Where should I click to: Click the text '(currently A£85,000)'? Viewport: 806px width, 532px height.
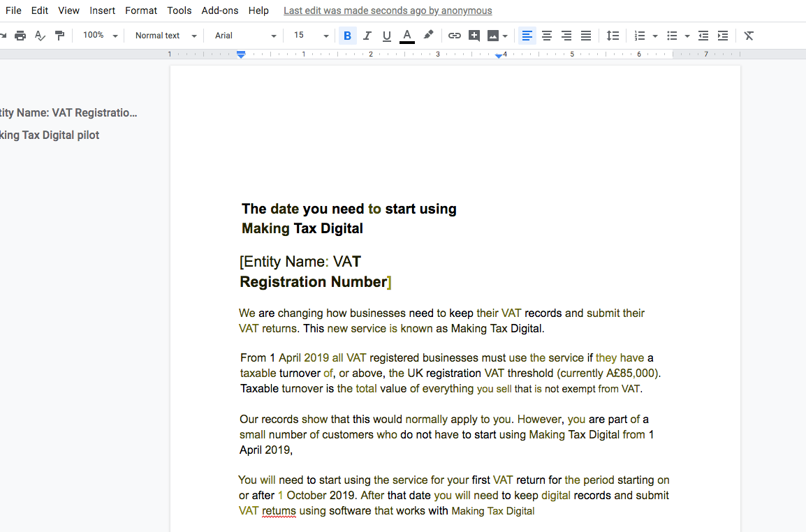click(608, 374)
